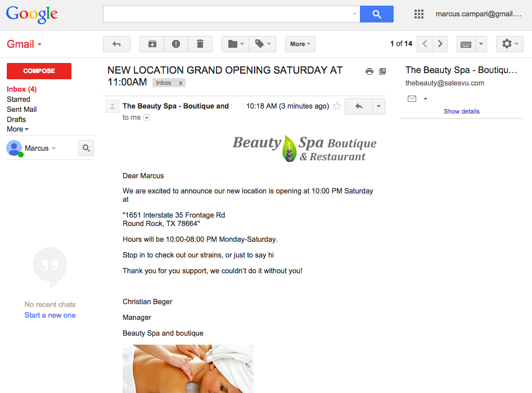Image resolution: width=532 pixels, height=393 pixels.
Task: Go to the next (older) conversation
Action: [x=440, y=44]
